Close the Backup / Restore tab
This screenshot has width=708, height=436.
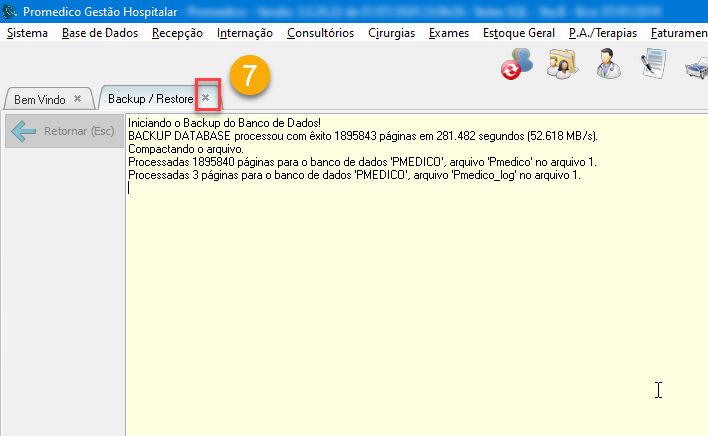tap(206, 98)
